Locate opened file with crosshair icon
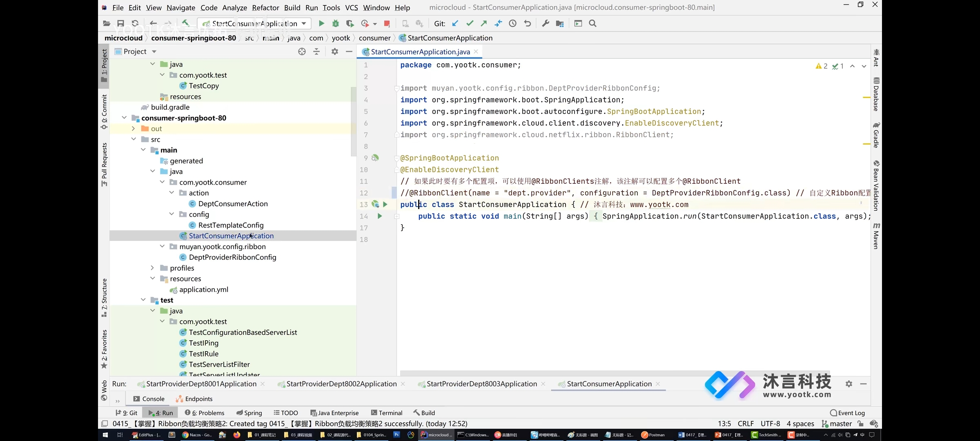Viewport: 980px width, 441px height. click(x=302, y=51)
